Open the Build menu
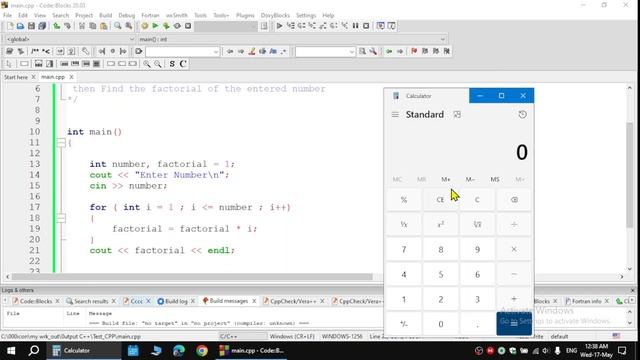Viewport: 640px width, 360px height. coord(106,15)
